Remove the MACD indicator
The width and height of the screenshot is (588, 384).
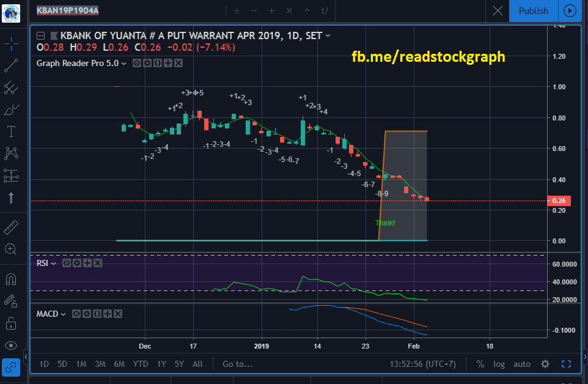pos(118,314)
